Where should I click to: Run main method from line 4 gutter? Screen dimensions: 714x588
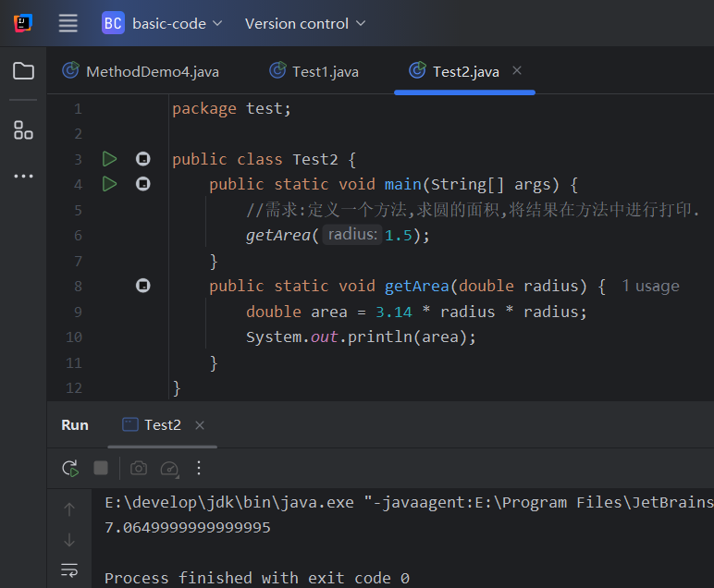tap(109, 184)
